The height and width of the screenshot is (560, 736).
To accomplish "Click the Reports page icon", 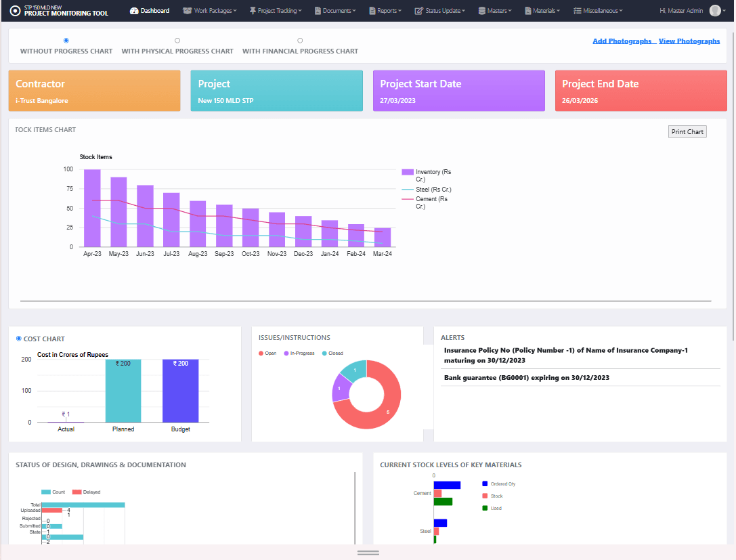I will click(x=372, y=11).
